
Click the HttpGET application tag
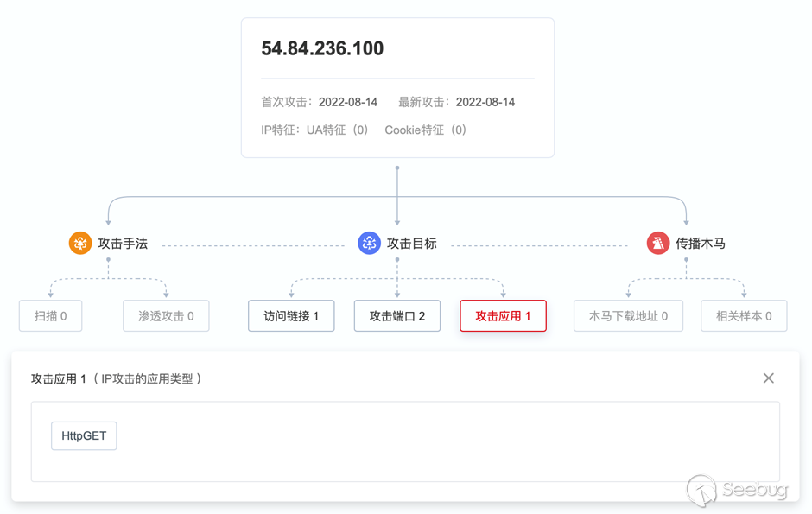point(84,436)
